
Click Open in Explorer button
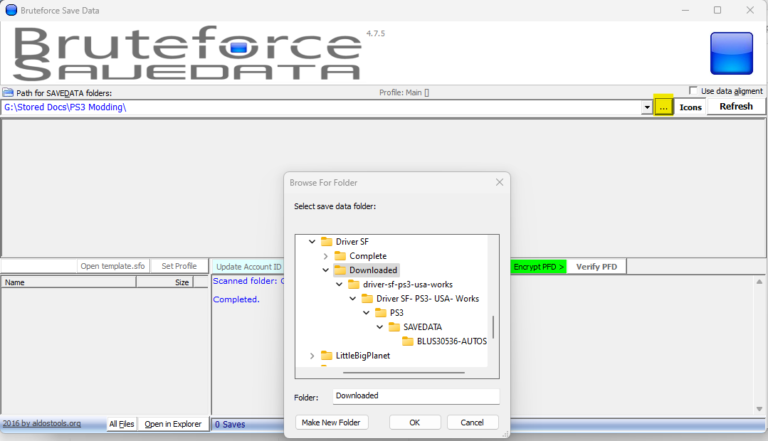pyautogui.click(x=173, y=424)
